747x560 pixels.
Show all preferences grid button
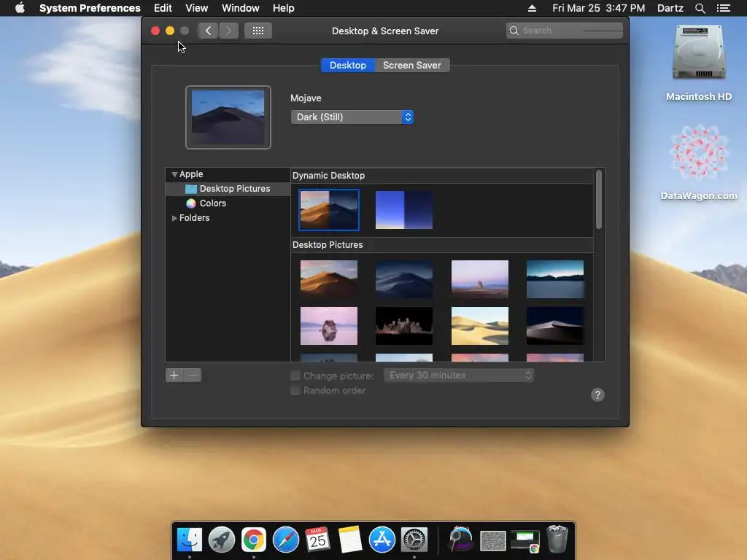point(258,31)
